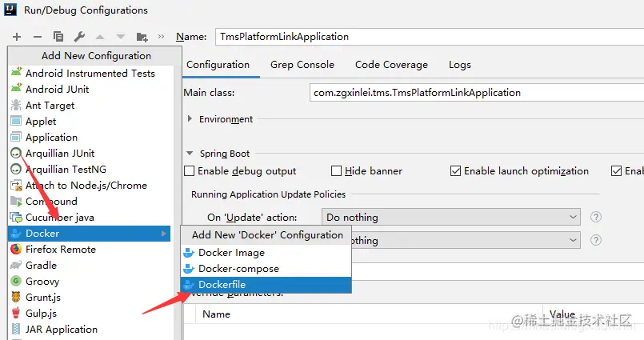The height and width of the screenshot is (340, 644).
Task: Click the Ant Target spider icon
Action: click(16, 105)
